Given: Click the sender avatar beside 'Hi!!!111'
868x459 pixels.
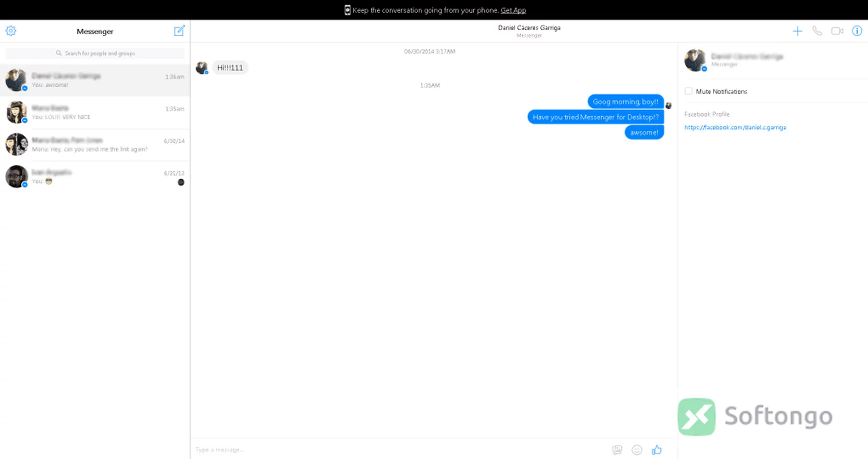Looking at the screenshot, I should [202, 68].
